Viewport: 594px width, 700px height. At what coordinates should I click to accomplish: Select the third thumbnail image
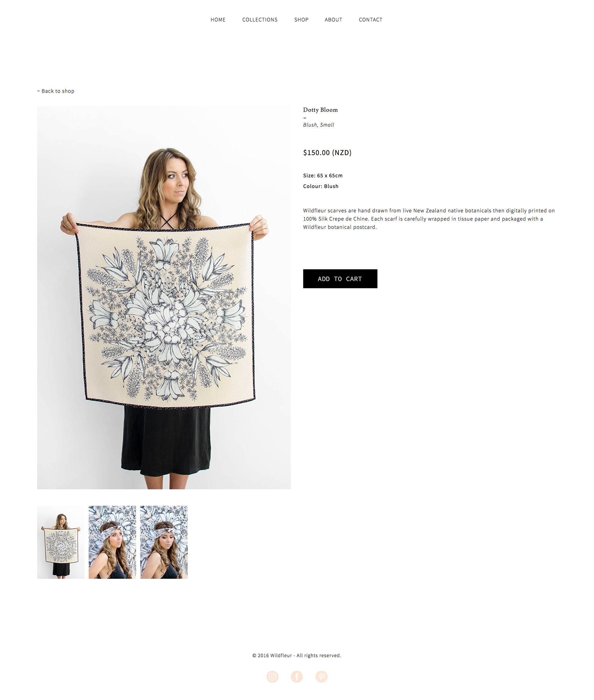coord(164,542)
